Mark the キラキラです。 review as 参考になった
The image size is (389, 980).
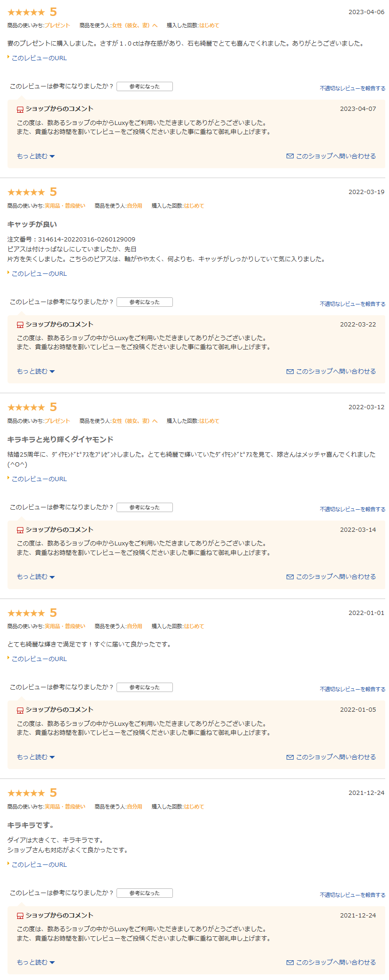tap(145, 893)
